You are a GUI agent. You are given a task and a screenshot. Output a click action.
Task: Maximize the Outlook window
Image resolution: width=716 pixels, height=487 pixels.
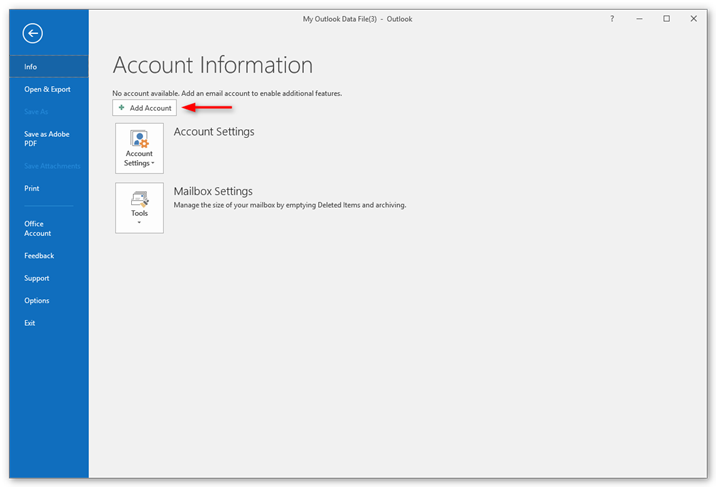tap(666, 19)
